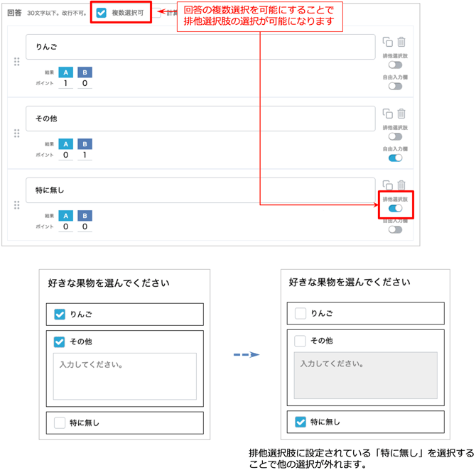The width and height of the screenshot is (476, 470).
Task: Edit result B point value for りんご
Action: coord(85,84)
